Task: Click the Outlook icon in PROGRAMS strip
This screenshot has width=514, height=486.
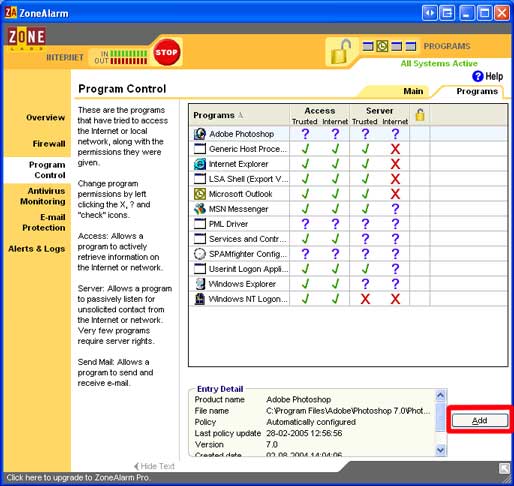Action: pyautogui.click(x=382, y=46)
